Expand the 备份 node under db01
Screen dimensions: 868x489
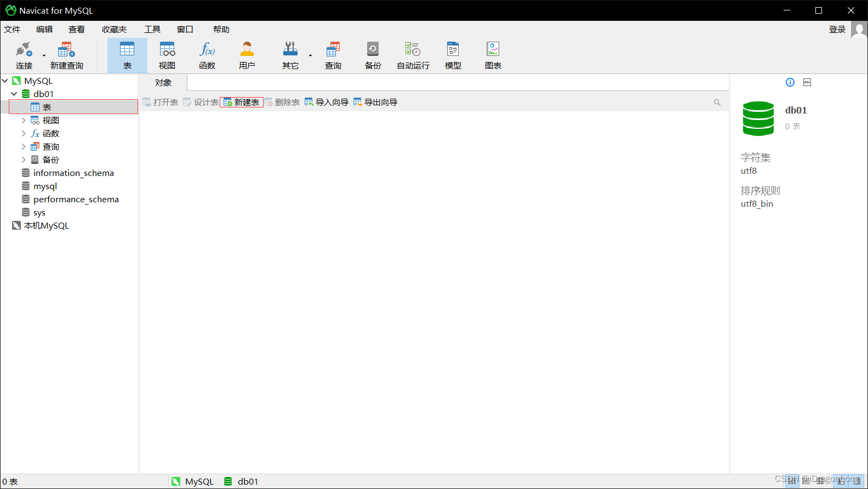pos(24,160)
